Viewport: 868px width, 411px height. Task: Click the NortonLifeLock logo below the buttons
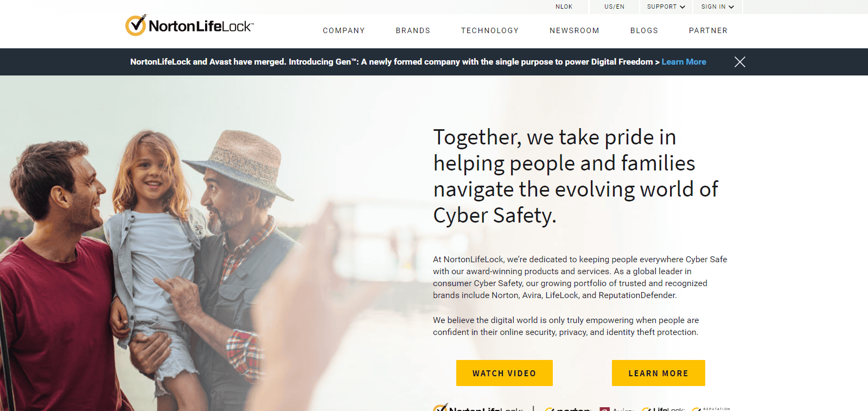[x=478, y=408]
